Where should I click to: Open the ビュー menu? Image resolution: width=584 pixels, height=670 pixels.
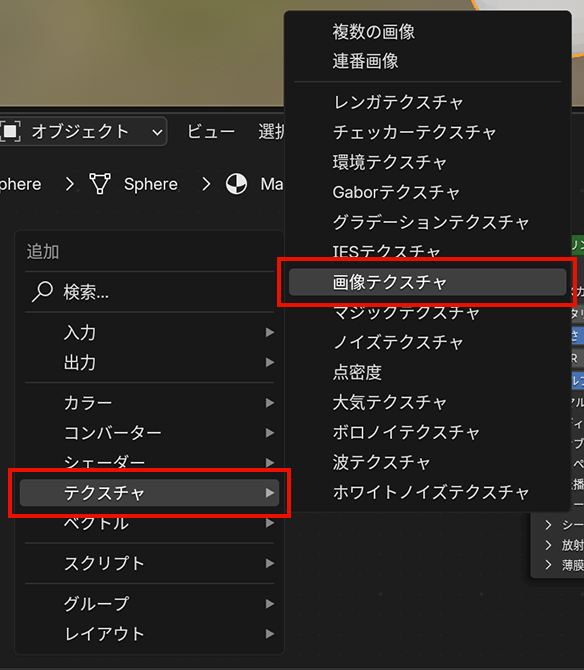point(211,132)
